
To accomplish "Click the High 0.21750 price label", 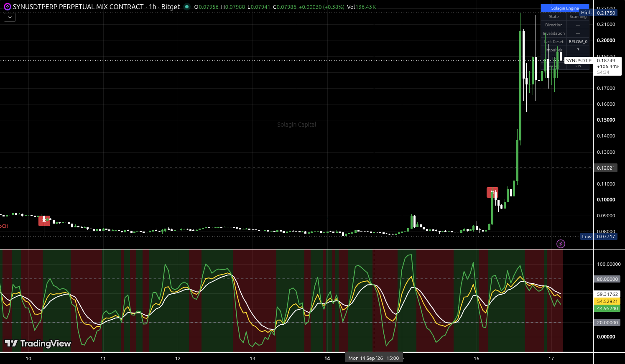I will coord(598,13).
